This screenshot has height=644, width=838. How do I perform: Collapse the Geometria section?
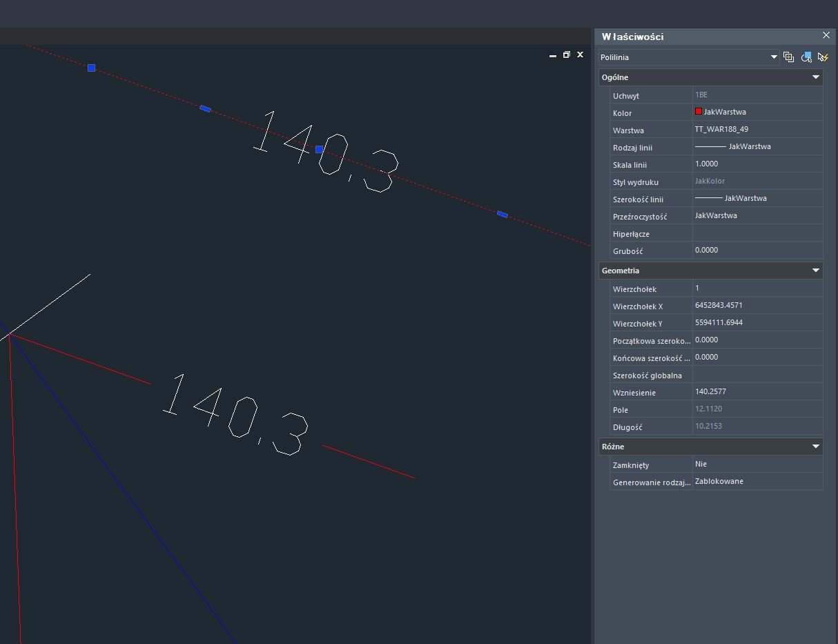click(x=815, y=271)
